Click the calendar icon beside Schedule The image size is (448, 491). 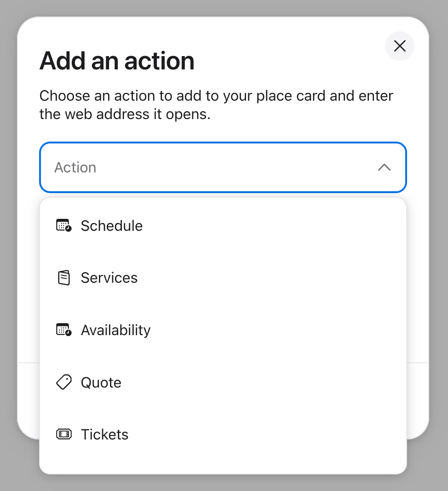63,226
